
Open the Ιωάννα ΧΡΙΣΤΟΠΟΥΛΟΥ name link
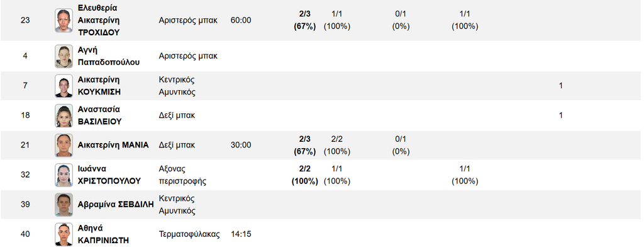[x=109, y=175]
